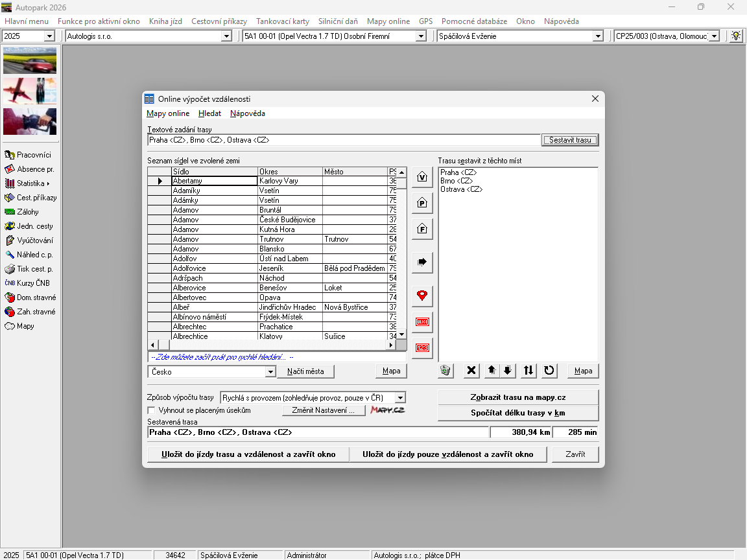This screenshot has width=747, height=560.
Task: Click the house icon marked V
Action: [x=422, y=177]
